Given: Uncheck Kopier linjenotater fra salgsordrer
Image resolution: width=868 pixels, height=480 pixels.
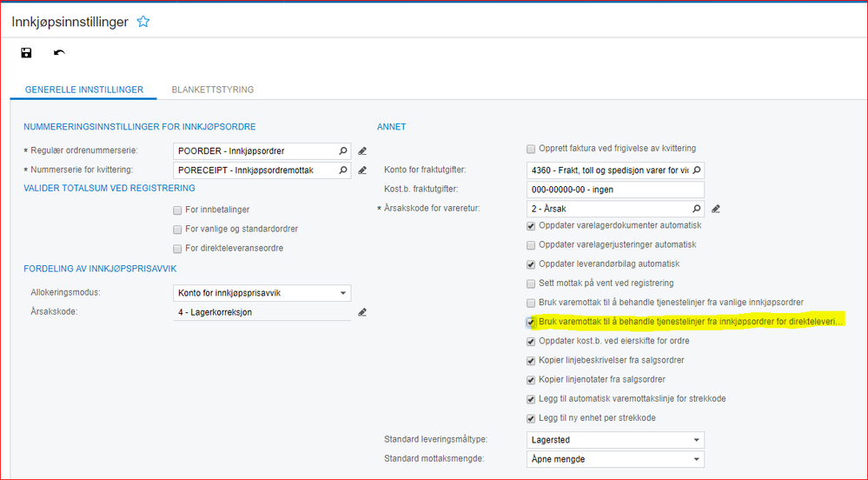Looking at the screenshot, I should [x=531, y=379].
